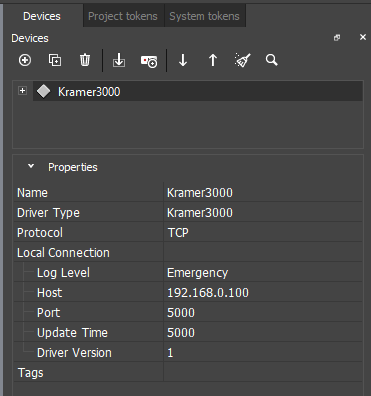Edit the Name value Kramer3000

click(x=263, y=193)
